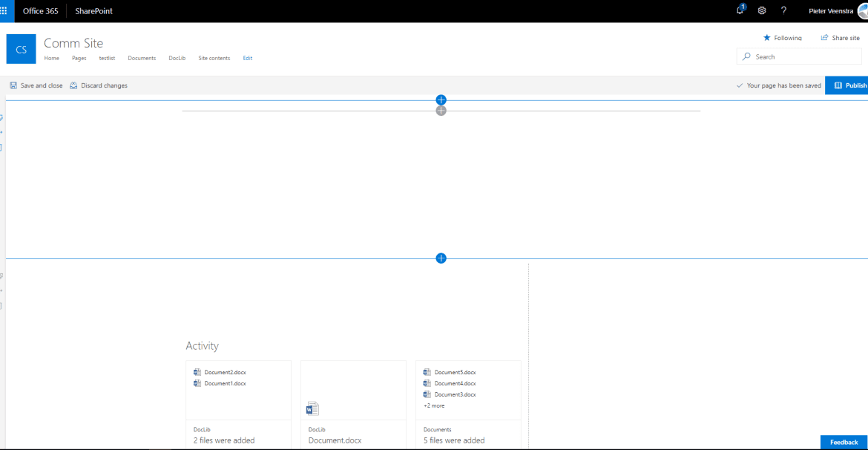
Task: Open Site contents from the navigation
Action: click(214, 58)
